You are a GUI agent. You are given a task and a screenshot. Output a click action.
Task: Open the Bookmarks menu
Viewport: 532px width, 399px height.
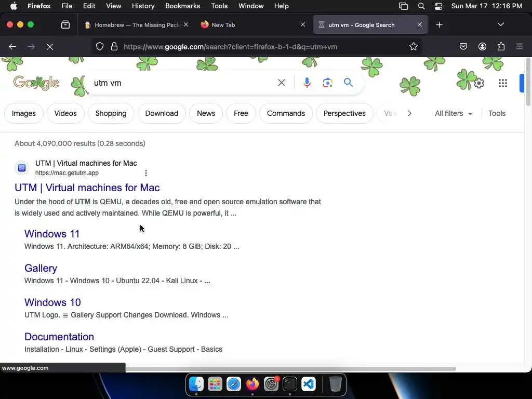[182, 6]
